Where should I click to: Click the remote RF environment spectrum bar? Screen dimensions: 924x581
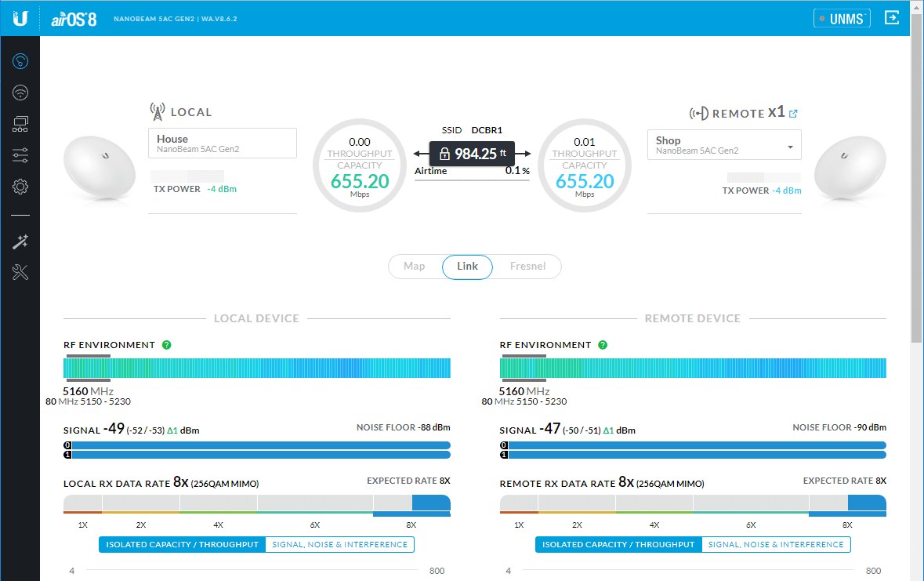point(693,368)
